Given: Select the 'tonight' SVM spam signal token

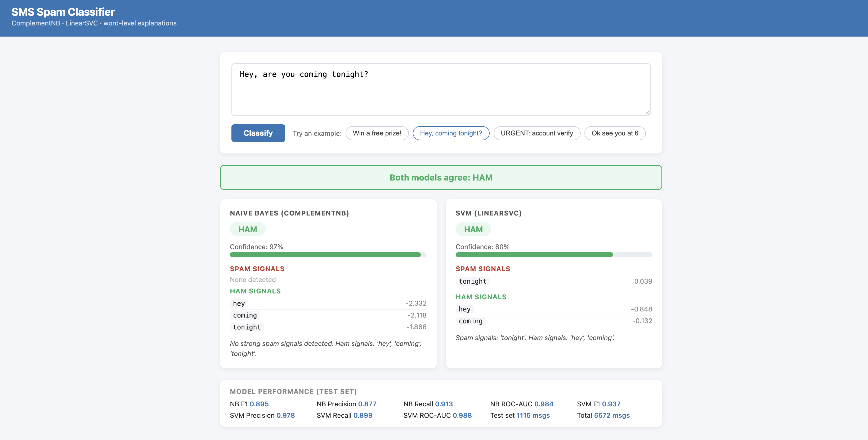Looking at the screenshot, I should [x=473, y=281].
